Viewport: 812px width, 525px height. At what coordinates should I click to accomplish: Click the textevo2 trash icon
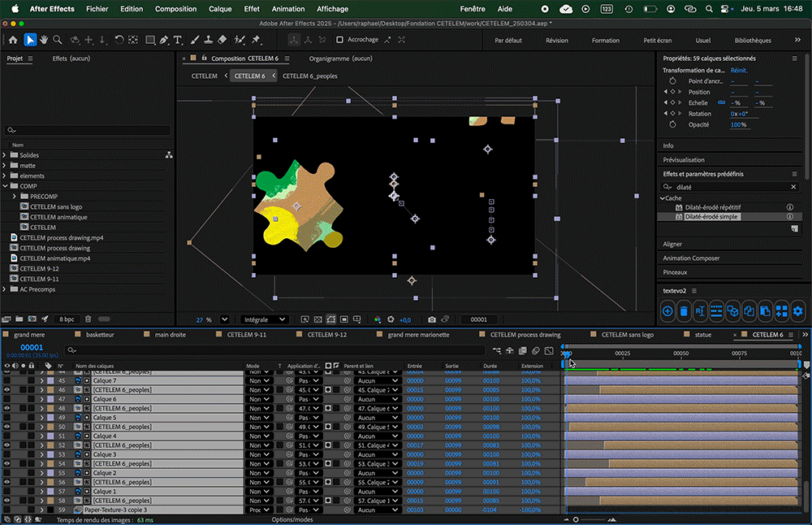click(684, 310)
